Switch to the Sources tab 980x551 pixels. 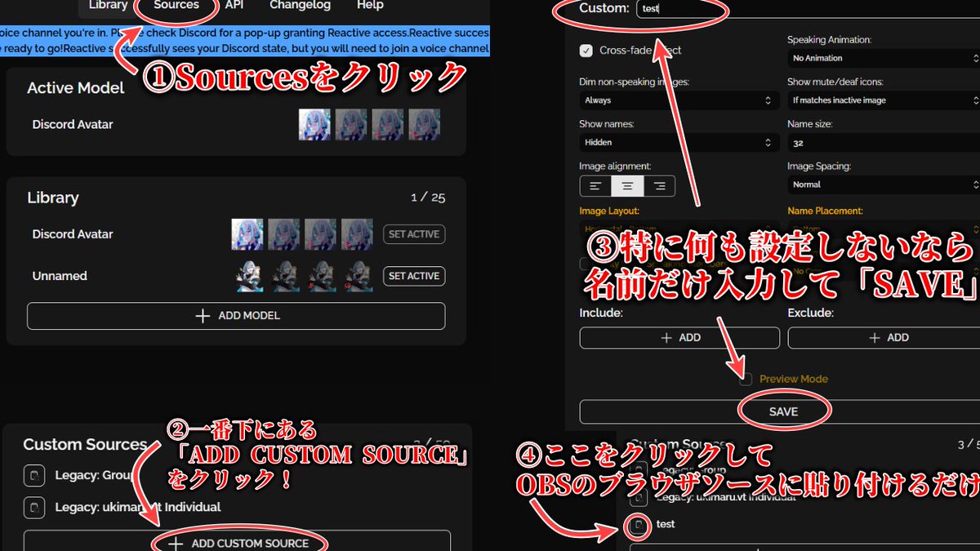tap(176, 5)
